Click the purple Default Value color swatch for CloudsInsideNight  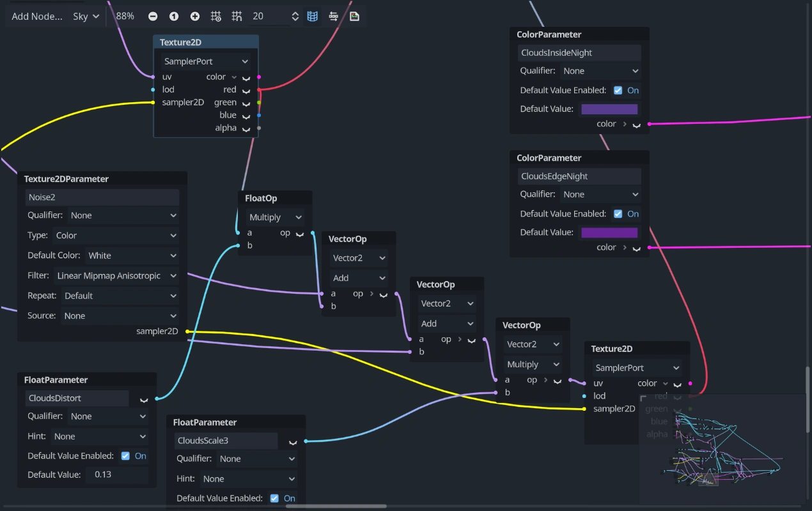[x=609, y=109]
